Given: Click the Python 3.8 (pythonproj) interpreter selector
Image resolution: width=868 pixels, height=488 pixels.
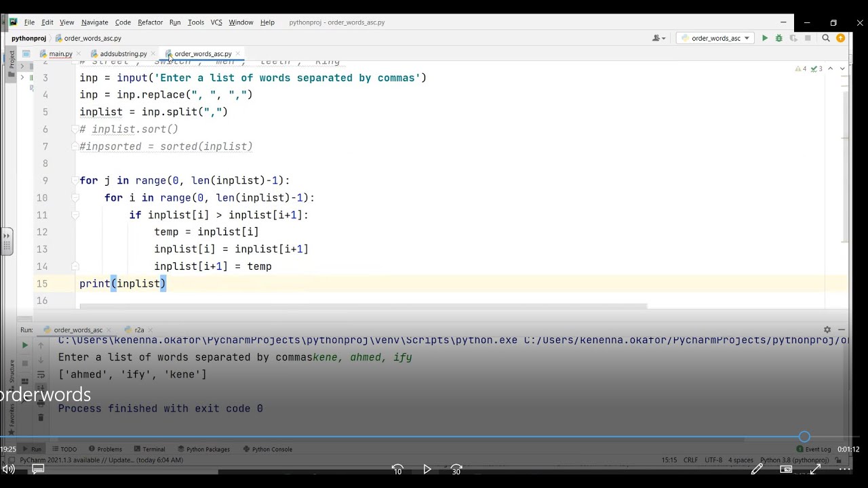Looking at the screenshot, I should [x=795, y=460].
